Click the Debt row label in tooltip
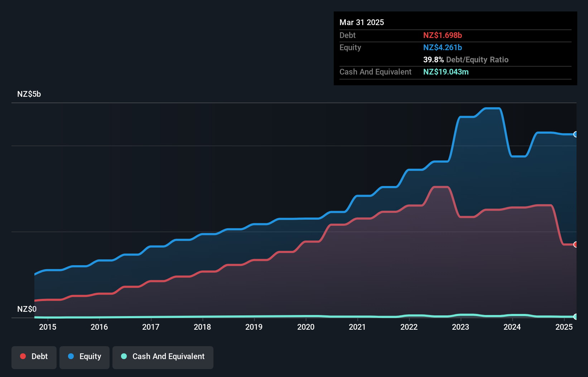The height and width of the screenshot is (377, 588). [x=347, y=35]
